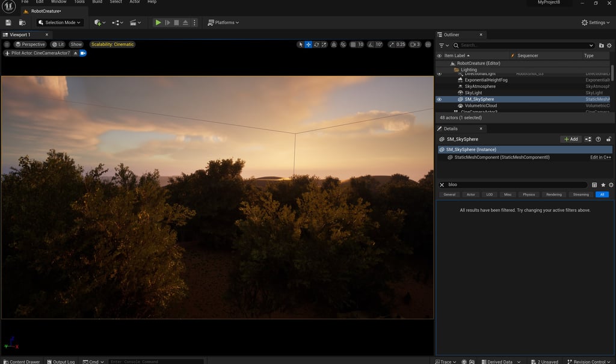Click the Add component button
This screenshot has height=364, width=616.
pos(570,139)
